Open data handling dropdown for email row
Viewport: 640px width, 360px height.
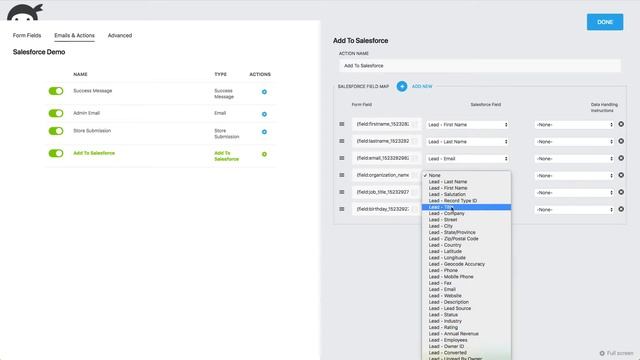tap(574, 159)
